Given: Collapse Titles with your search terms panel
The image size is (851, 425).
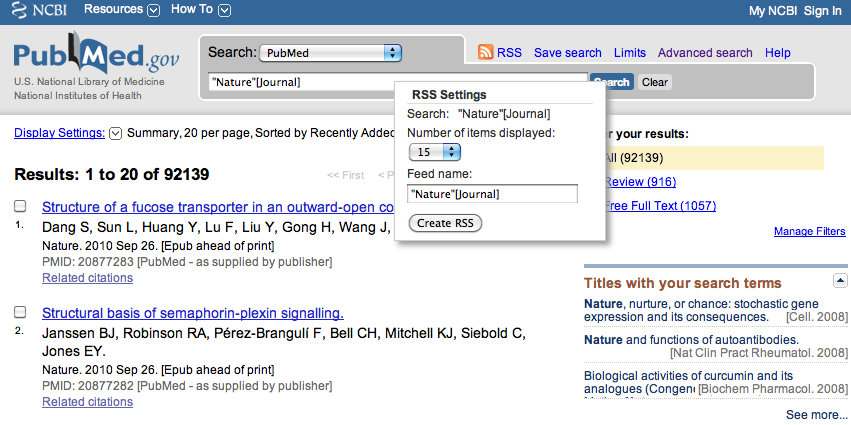Looking at the screenshot, I should (x=840, y=281).
